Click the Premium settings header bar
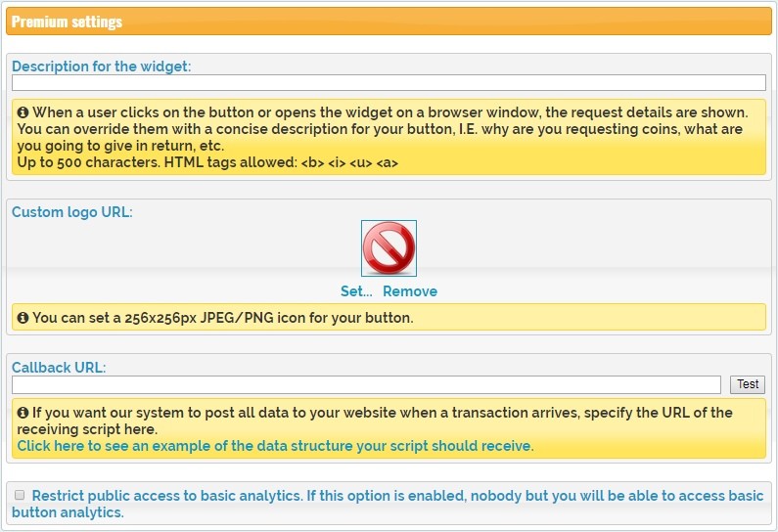The image size is (778, 532). pyautogui.click(x=389, y=22)
